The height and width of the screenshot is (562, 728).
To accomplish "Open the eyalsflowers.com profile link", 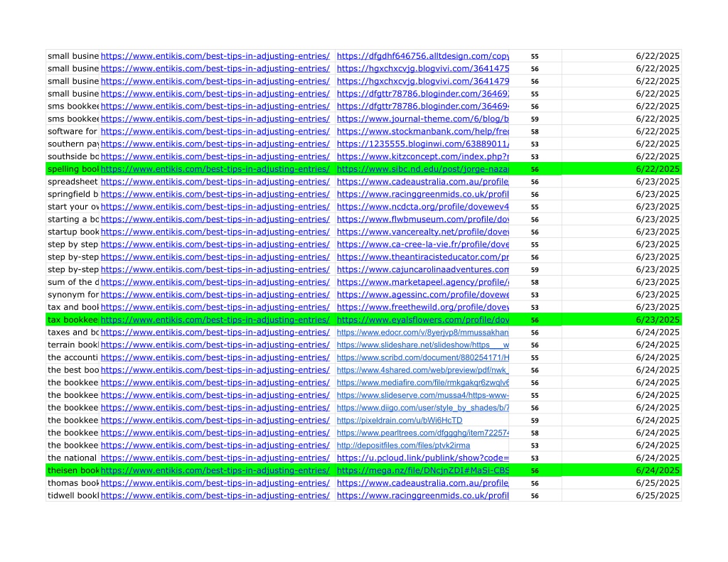I will (422, 319).
